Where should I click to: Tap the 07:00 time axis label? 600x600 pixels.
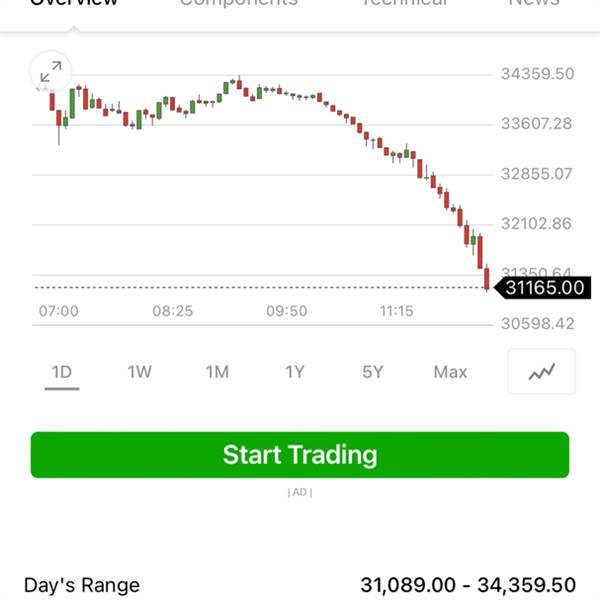59,311
